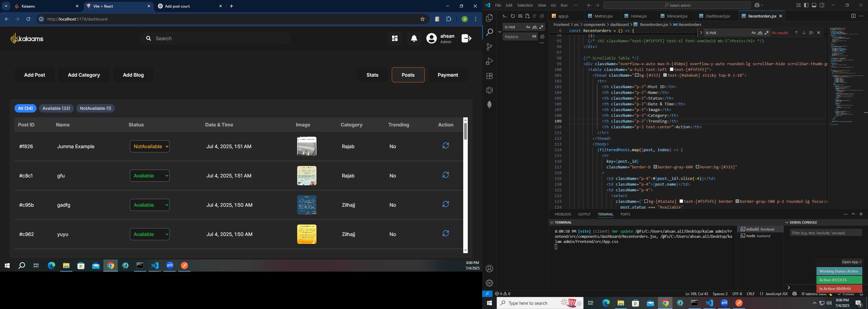Click the Add Category button

[84, 75]
